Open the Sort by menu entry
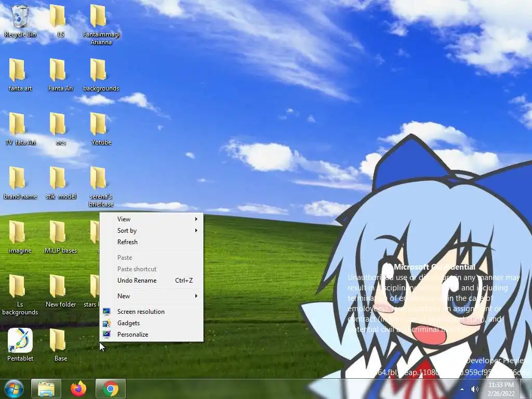This screenshot has height=399, width=532. tap(151, 231)
